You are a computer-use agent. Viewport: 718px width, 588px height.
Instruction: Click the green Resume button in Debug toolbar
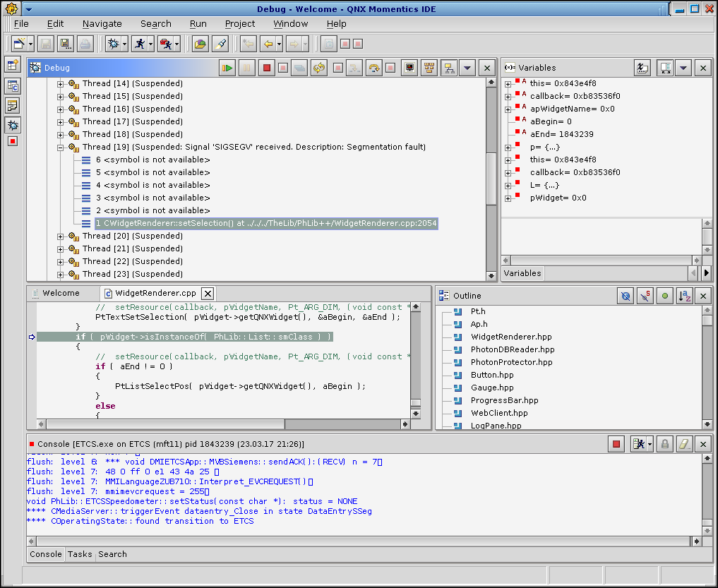point(227,68)
